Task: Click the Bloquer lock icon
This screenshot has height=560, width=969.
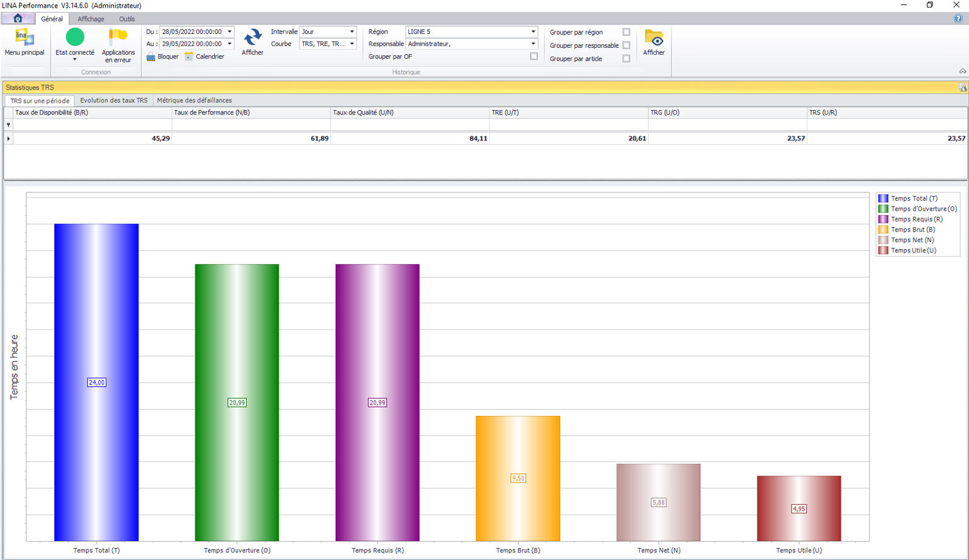Action: [151, 57]
